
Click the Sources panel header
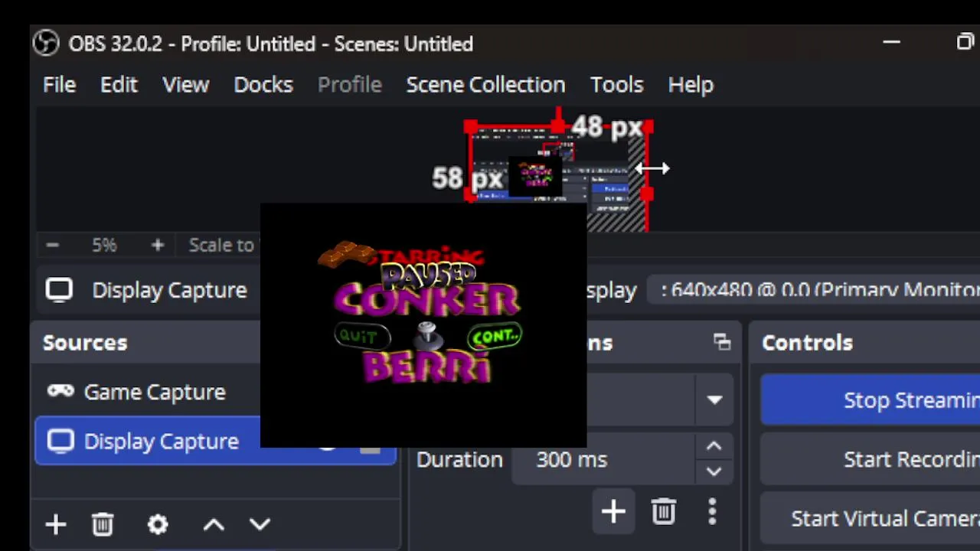pos(85,342)
